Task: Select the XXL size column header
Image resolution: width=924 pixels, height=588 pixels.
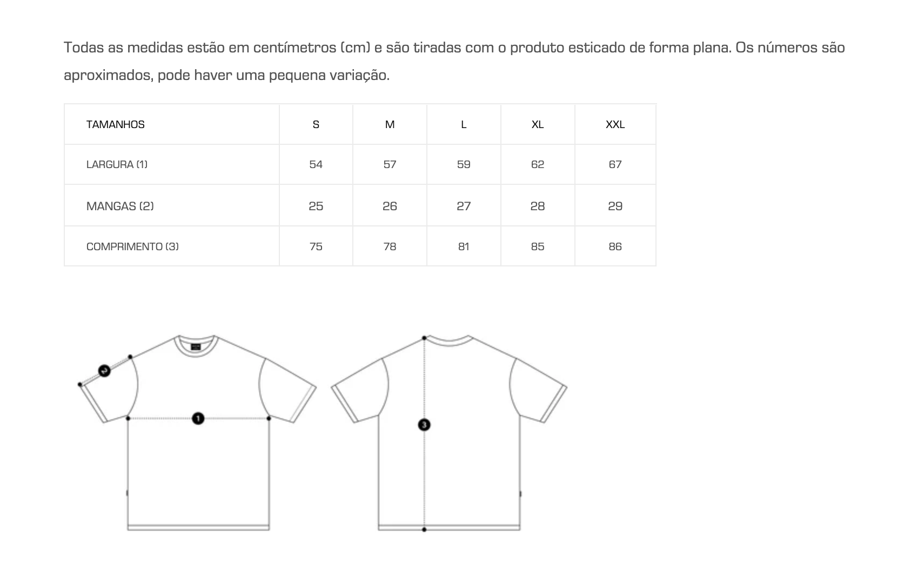Action: (x=615, y=124)
